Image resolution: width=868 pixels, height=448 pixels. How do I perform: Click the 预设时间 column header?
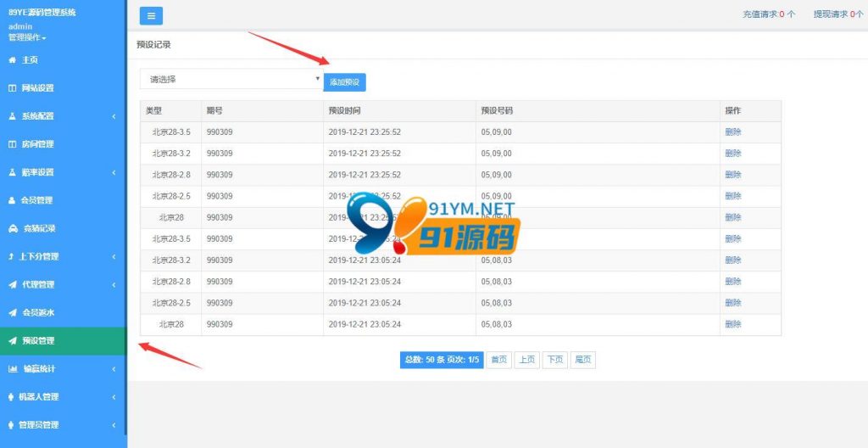[x=344, y=111]
